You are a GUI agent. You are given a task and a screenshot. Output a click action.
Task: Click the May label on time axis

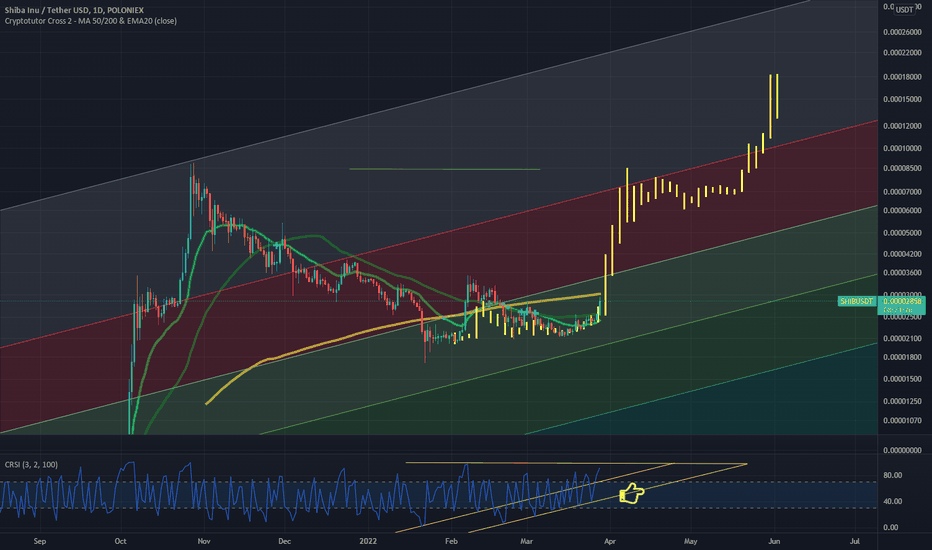tap(690, 541)
